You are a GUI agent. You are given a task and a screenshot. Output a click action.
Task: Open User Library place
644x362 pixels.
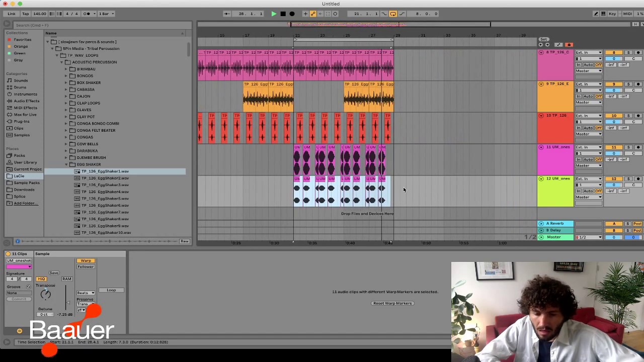[x=25, y=162]
